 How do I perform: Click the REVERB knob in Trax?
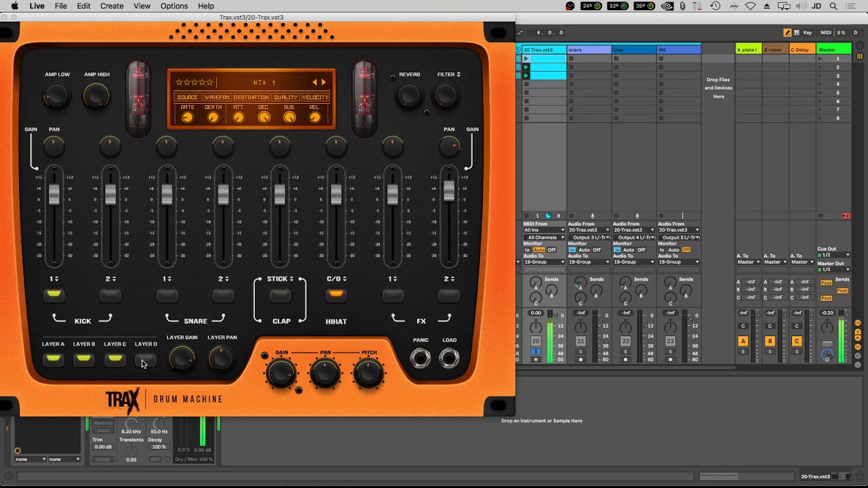point(410,96)
